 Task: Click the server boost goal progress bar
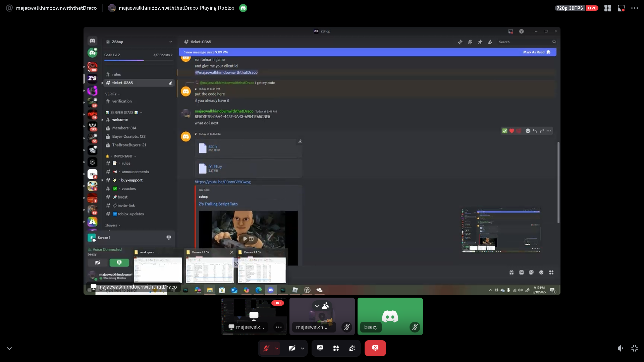pyautogui.click(x=139, y=60)
